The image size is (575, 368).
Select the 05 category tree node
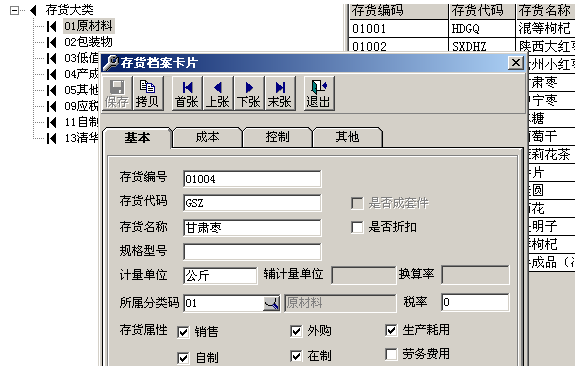81,90
